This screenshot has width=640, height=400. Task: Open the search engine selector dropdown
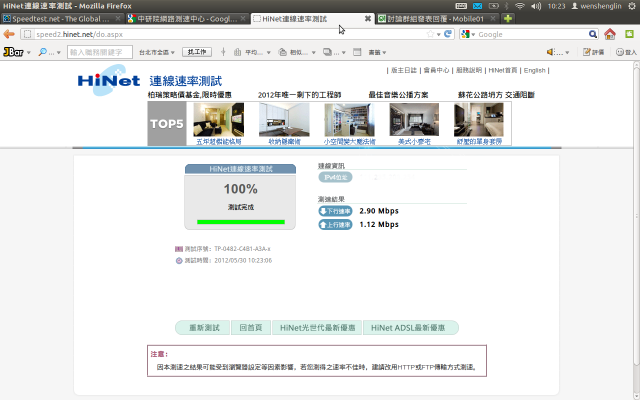pyautogui.click(x=468, y=34)
